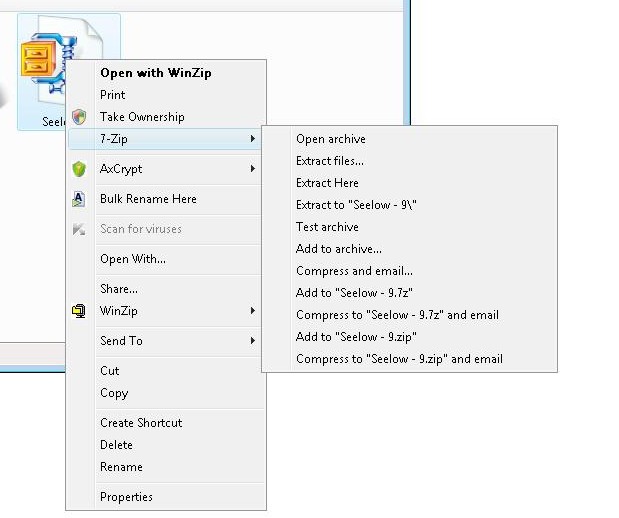This screenshot has height=518, width=619.
Task: Select Extract Here in 7-Zip submenu
Action: (x=327, y=183)
